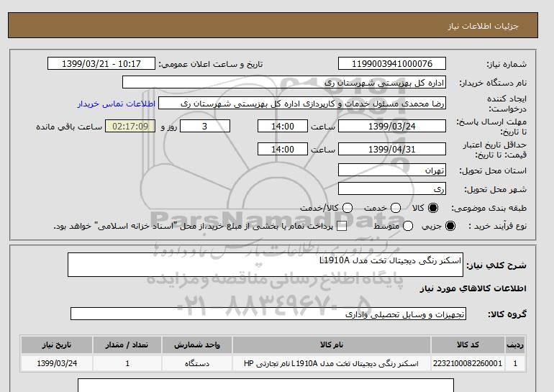
Task: Select the کالا radio button
Action: pyautogui.click(x=433, y=208)
